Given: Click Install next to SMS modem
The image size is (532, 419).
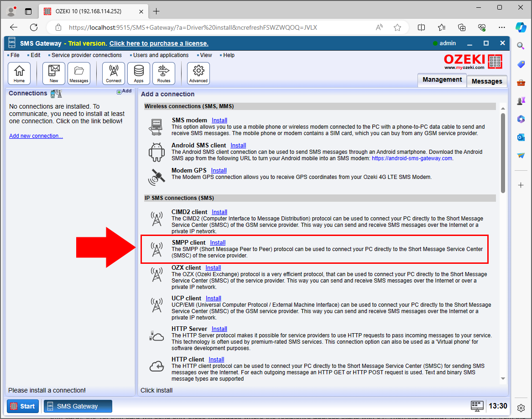Looking at the screenshot, I should click(219, 120).
